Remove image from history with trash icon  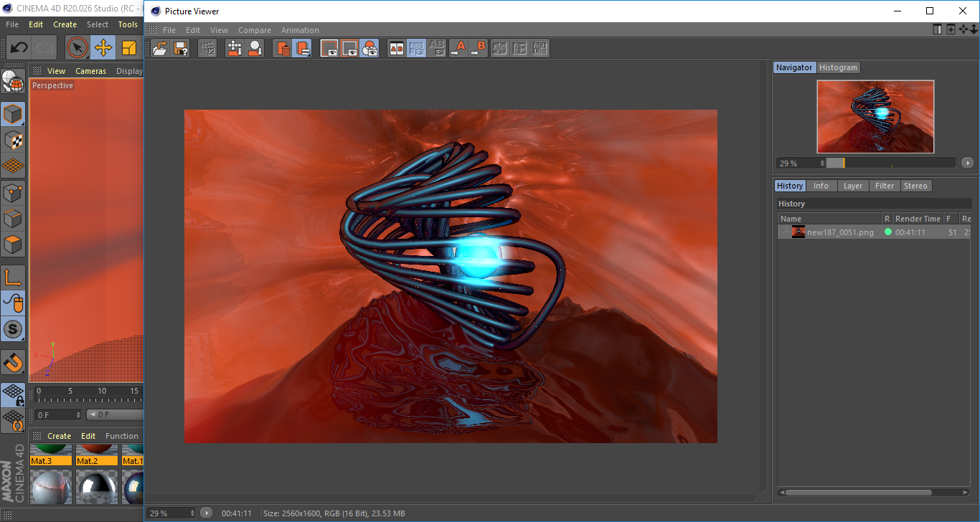[283, 49]
